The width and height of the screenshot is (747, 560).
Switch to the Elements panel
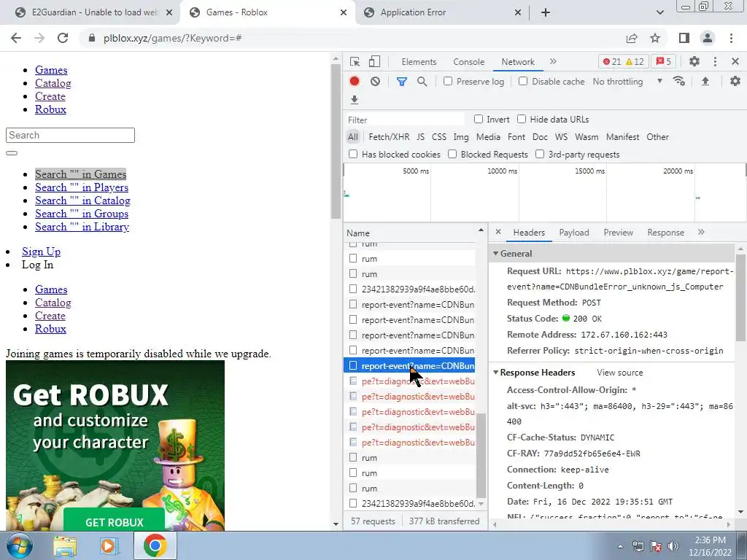[419, 62]
